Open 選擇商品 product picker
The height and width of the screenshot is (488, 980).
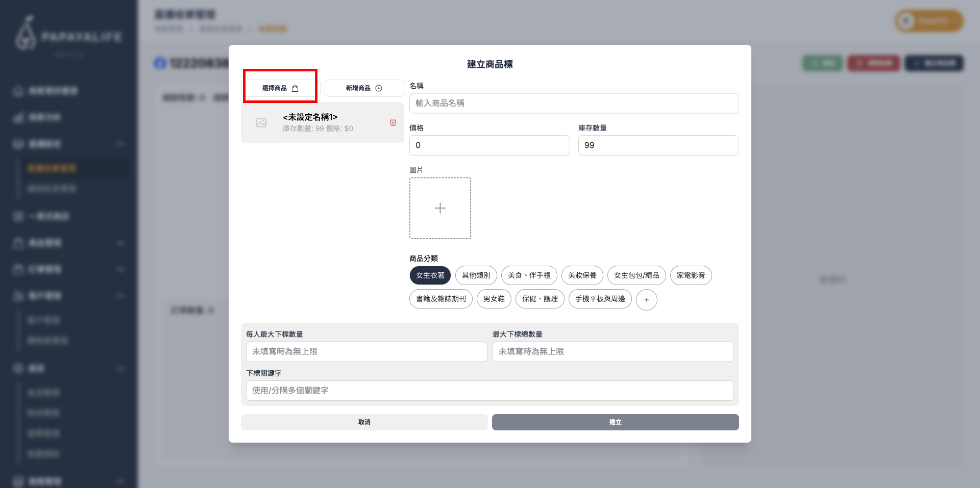point(280,88)
